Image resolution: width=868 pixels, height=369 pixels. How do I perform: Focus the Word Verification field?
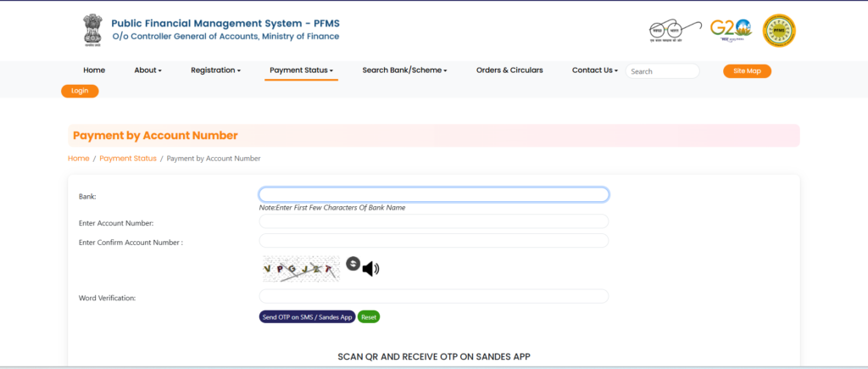[434, 296]
